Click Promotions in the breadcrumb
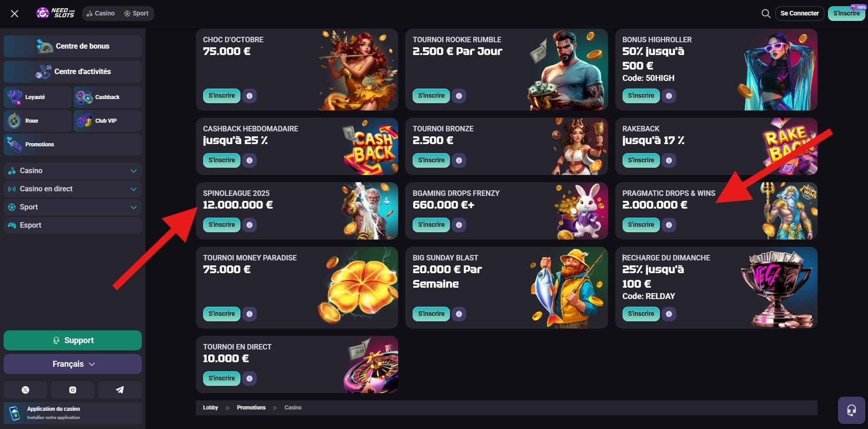Viewport: 868px width, 429px height. 251,408
